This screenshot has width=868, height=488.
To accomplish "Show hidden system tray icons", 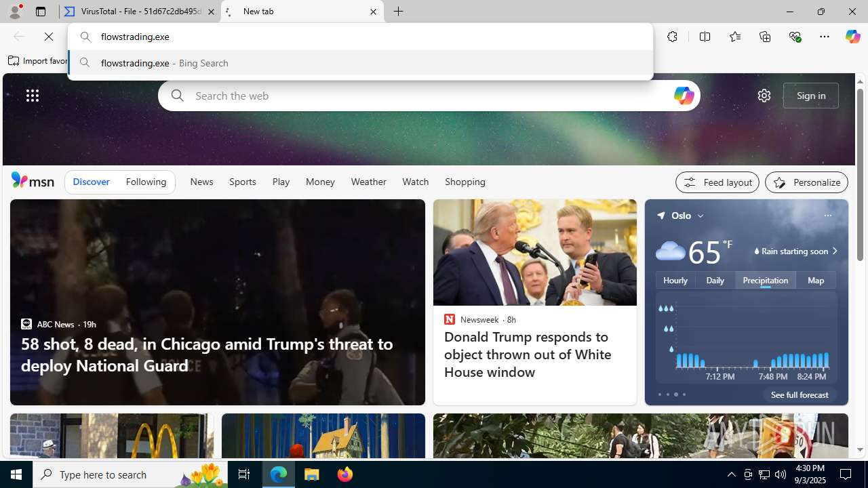I will (x=731, y=474).
